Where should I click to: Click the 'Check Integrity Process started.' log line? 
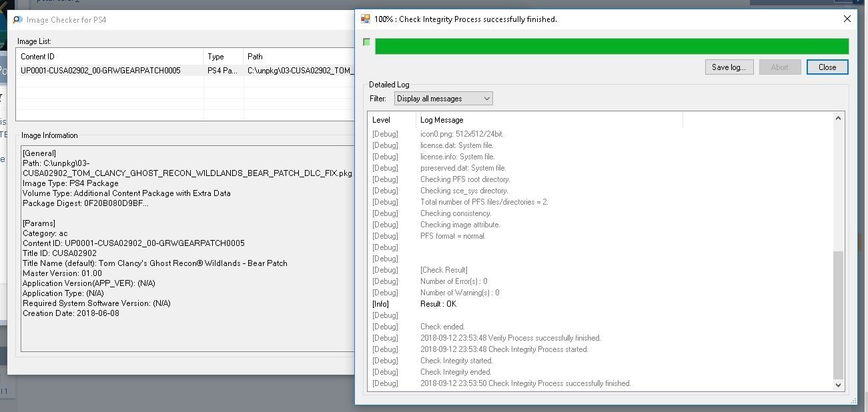tap(504, 349)
